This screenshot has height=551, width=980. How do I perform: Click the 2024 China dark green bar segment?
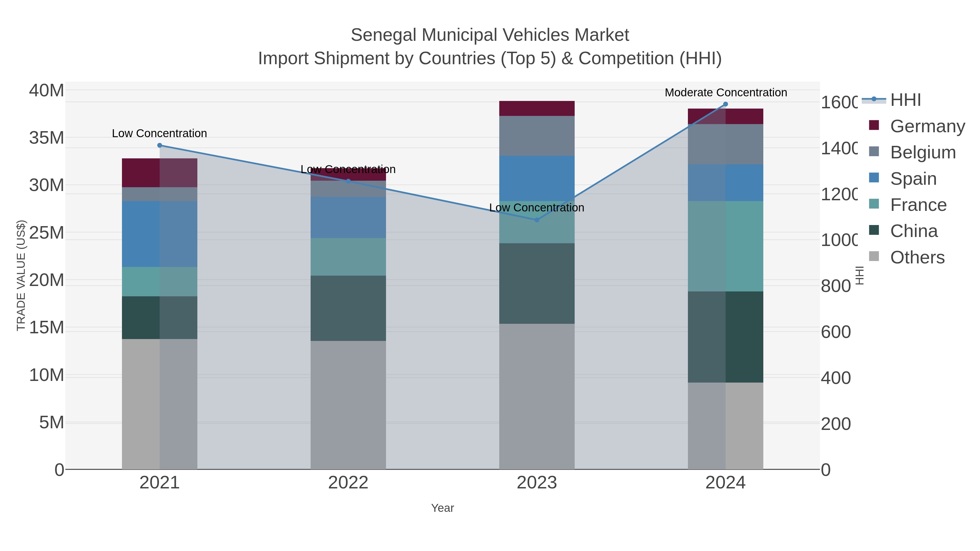click(725, 337)
